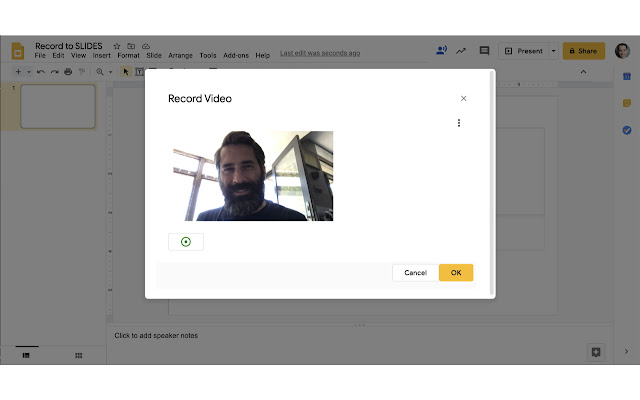
Task: Close the Record Video dialog
Action: (463, 98)
